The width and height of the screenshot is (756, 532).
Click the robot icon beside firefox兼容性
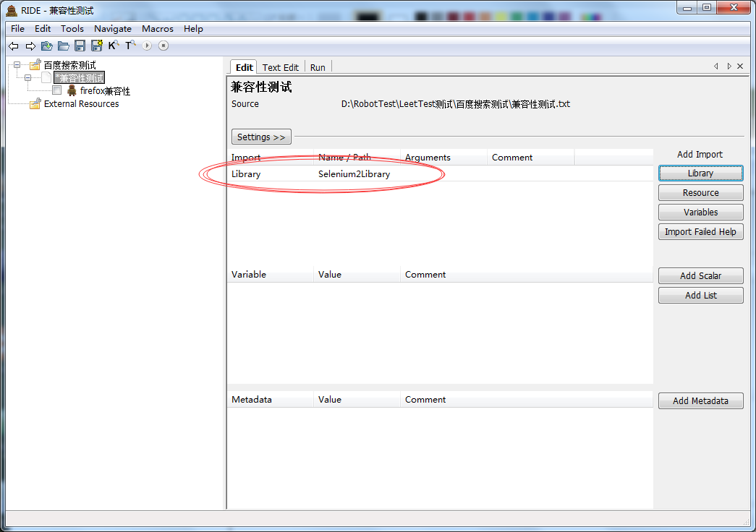72,90
